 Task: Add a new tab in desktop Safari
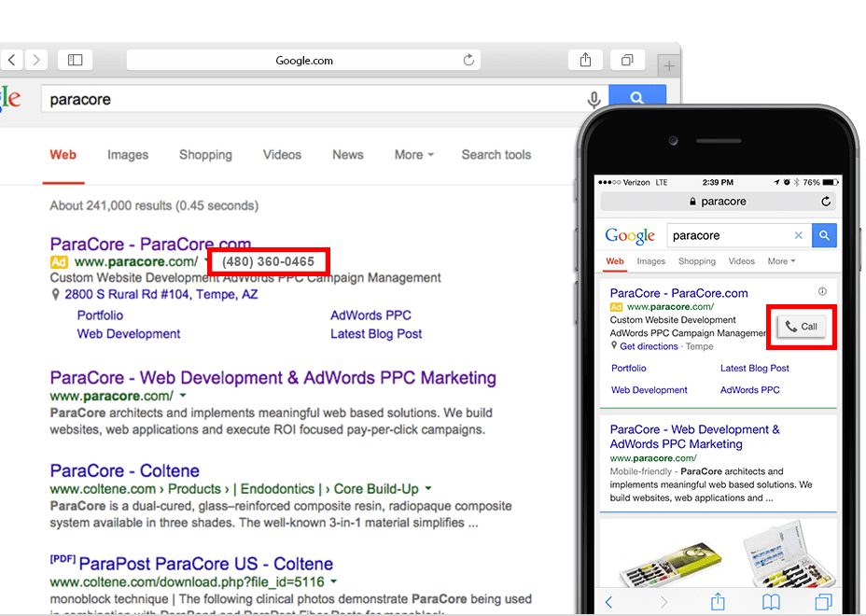pyautogui.click(x=669, y=66)
